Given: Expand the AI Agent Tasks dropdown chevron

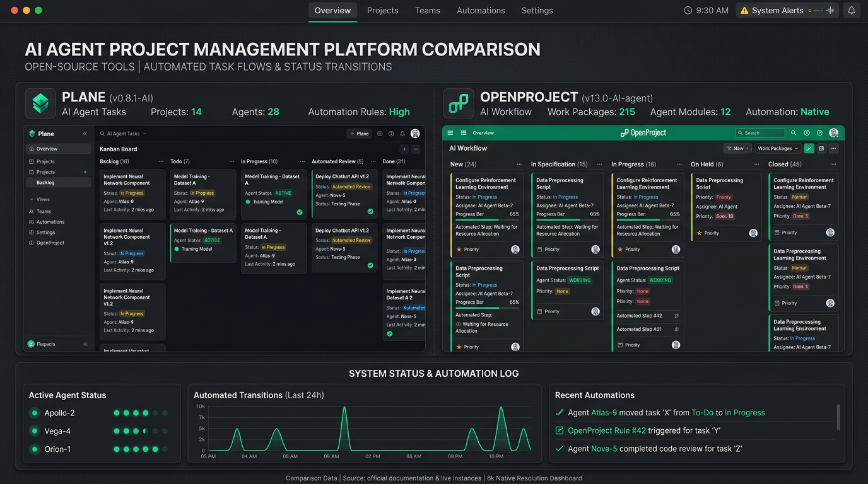Looking at the screenshot, I should tap(144, 134).
